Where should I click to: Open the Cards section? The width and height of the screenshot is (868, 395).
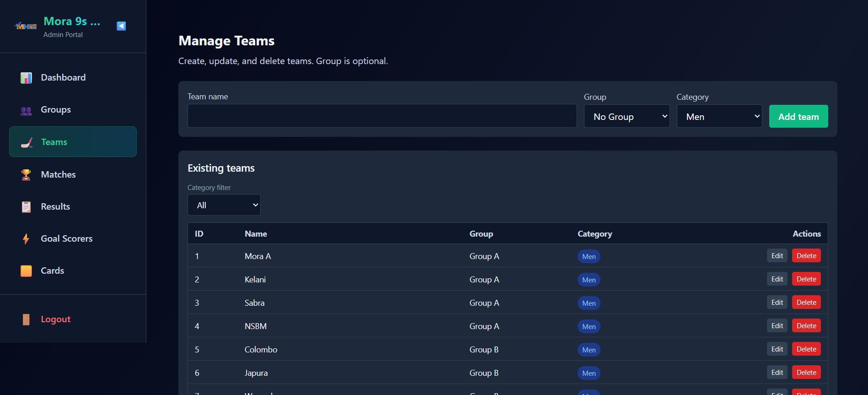(x=73, y=271)
